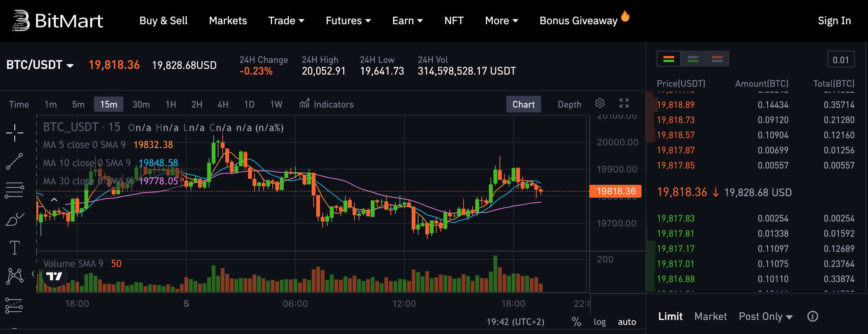Toggle percent scale on chart
The image size is (868, 334).
point(576,322)
